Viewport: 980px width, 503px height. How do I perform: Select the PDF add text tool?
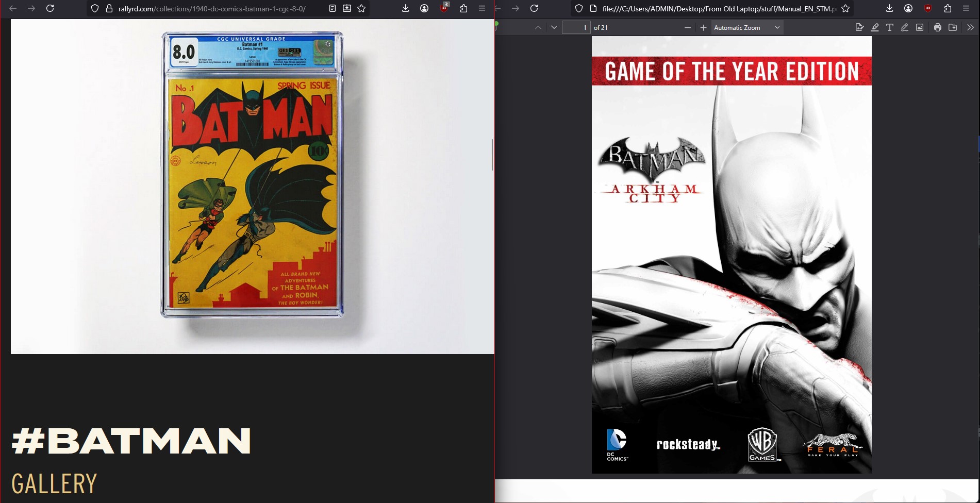[889, 28]
